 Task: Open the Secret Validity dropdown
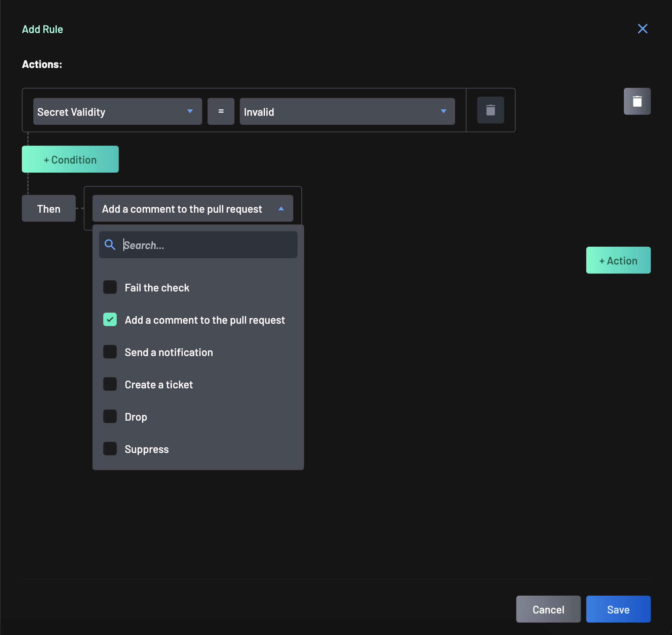point(117,111)
